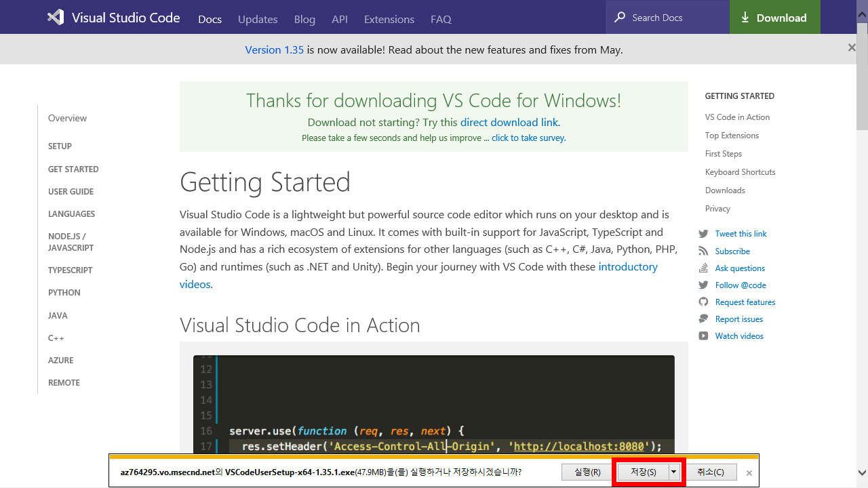Expand the LANGUAGES sidebar section
Image resolution: width=868 pixels, height=488 pixels.
[71, 214]
